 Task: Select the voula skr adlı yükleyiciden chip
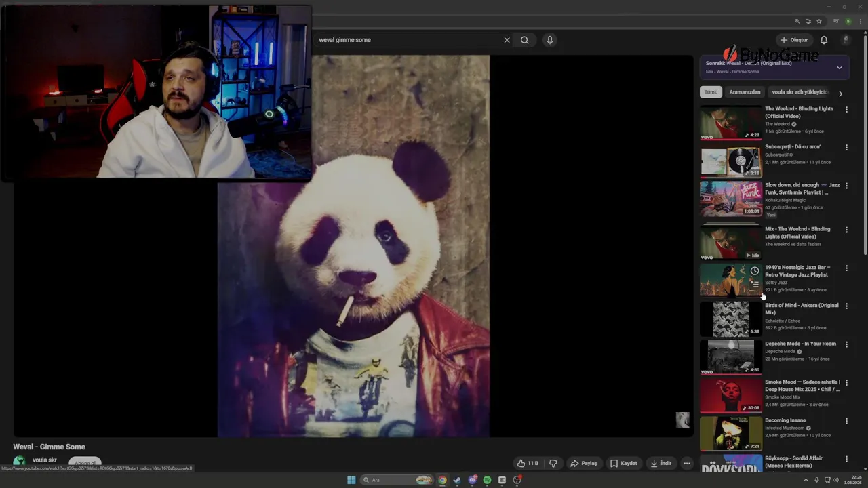[800, 92]
